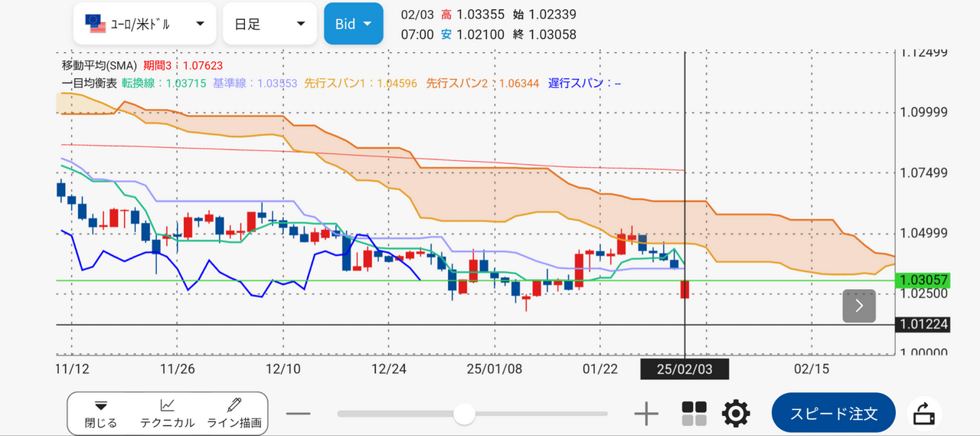Click the 02/15 date axis label
This screenshot has height=436, width=980.
[x=812, y=369]
